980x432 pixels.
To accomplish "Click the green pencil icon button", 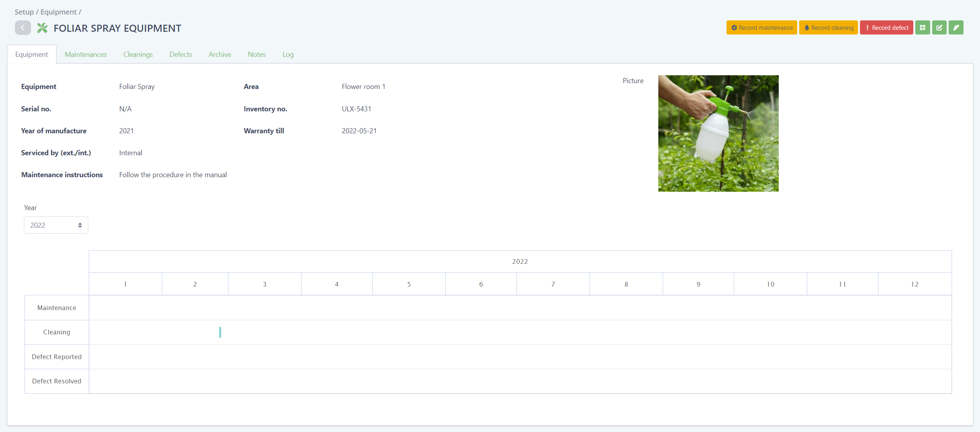I will pos(956,28).
